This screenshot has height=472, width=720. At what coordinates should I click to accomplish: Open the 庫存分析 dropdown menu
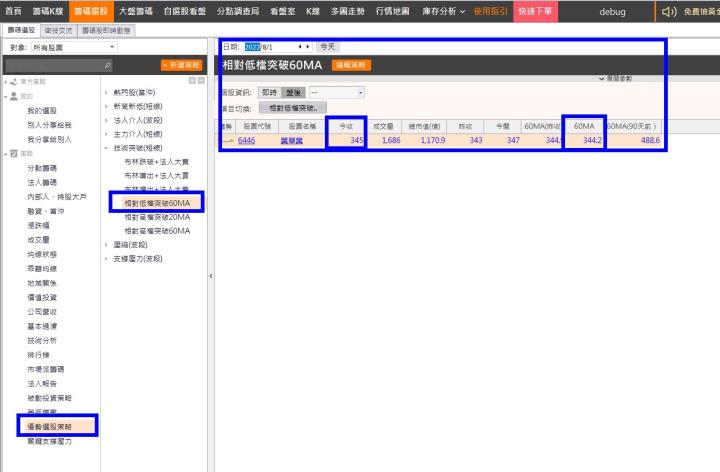tap(444, 11)
